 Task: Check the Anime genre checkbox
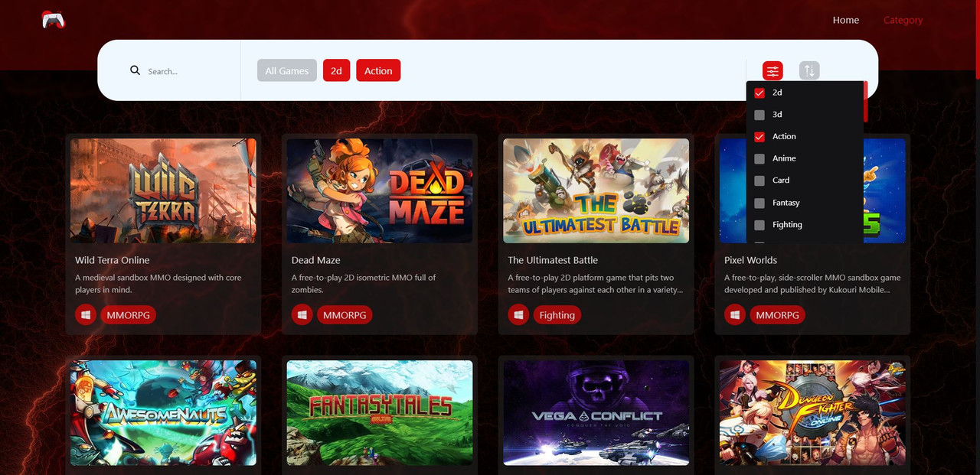tap(759, 159)
